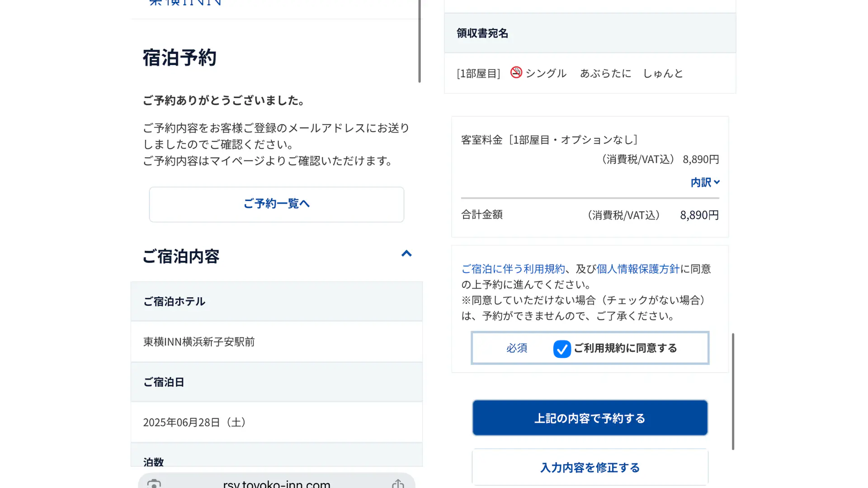Collapse the ご宿泊内容 section with chevron
This screenshot has width=868, height=488.
pyautogui.click(x=406, y=253)
